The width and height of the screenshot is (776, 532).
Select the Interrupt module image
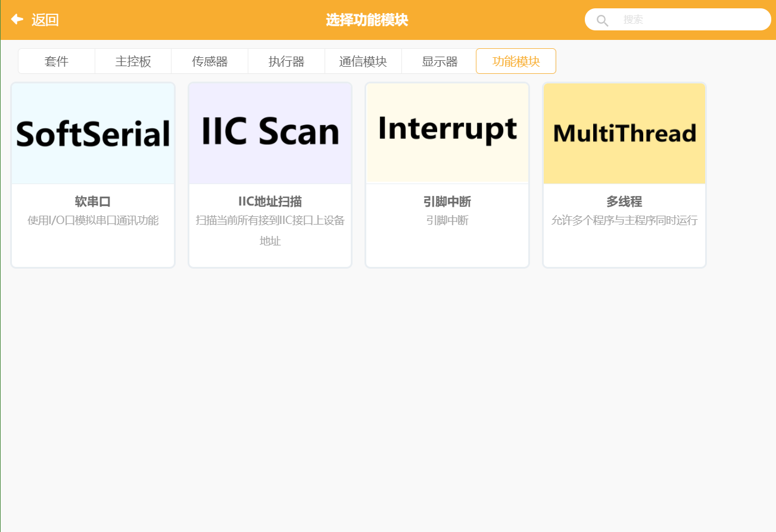447,132
